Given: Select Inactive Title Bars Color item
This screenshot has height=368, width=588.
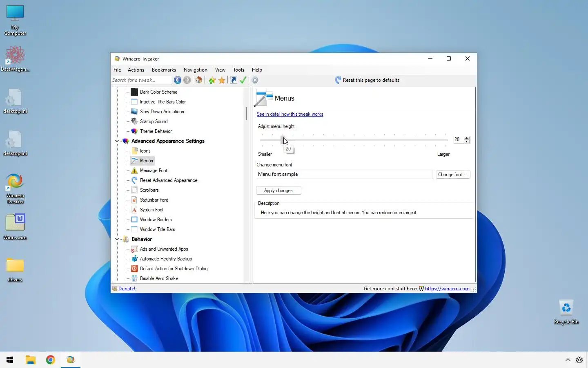Looking at the screenshot, I should [x=163, y=102].
